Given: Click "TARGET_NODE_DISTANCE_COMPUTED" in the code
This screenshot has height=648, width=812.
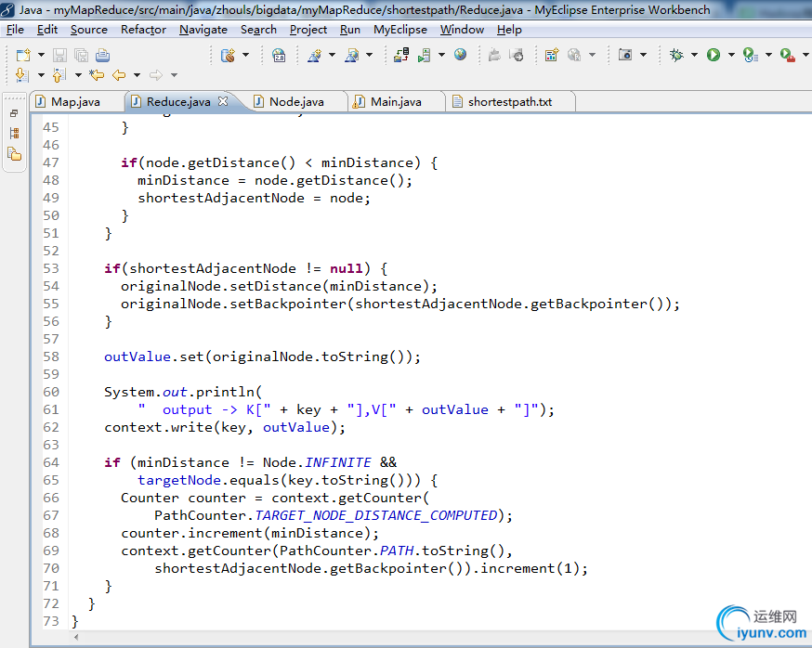Looking at the screenshot, I should 376,515.
